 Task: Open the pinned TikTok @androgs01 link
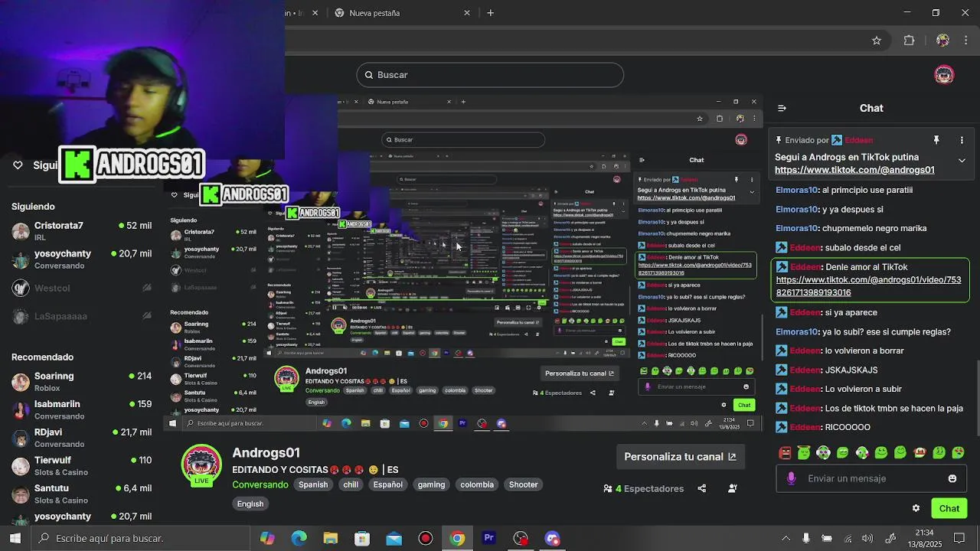(854, 170)
